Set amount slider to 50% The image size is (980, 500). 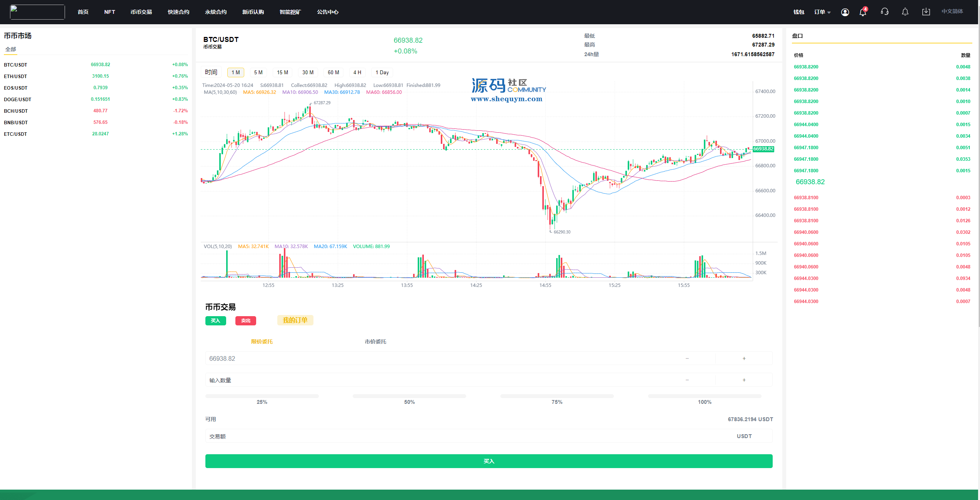pos(409,396)
